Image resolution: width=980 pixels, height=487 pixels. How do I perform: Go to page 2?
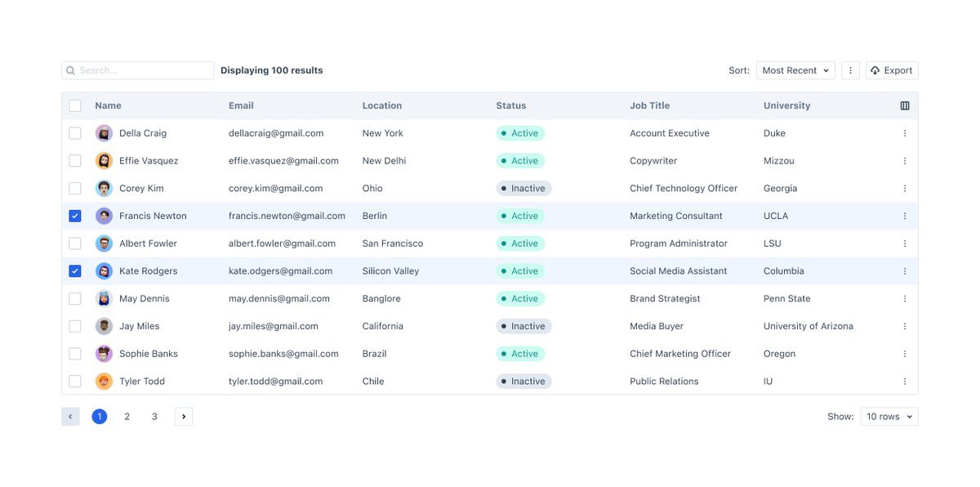click(x=127, y=417)
